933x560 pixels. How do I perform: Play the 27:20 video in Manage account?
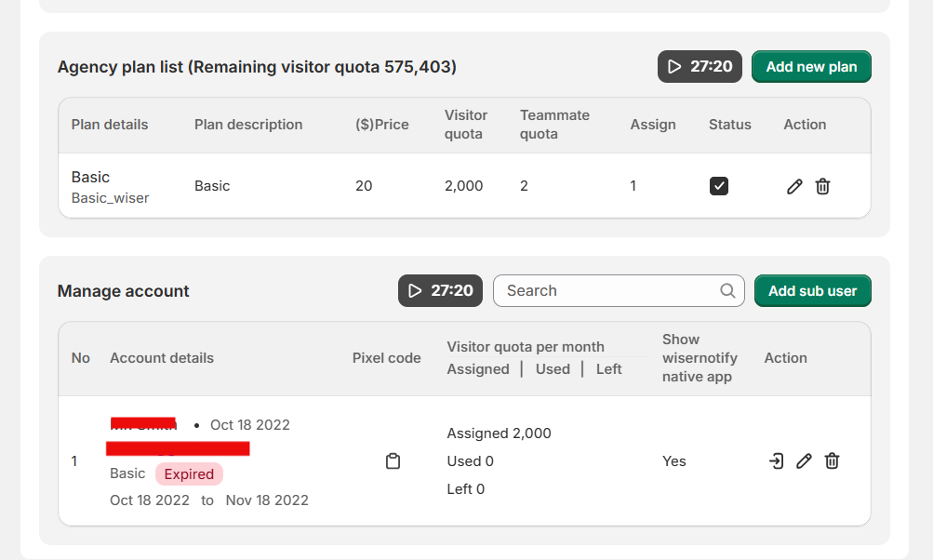(x=440, y=290)
